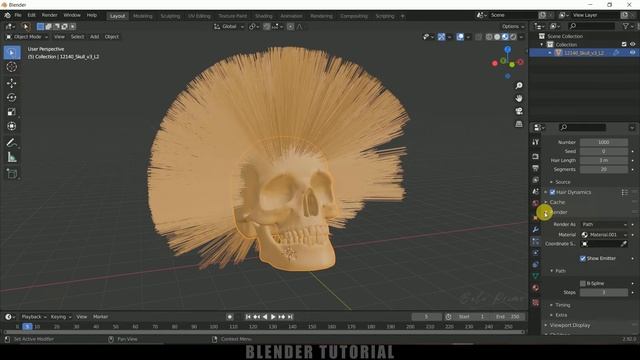The height and width of the screenshot is (360, 640).
Task: Select the Measure tool
Action: pyautogui.click(x=12, y=157)
